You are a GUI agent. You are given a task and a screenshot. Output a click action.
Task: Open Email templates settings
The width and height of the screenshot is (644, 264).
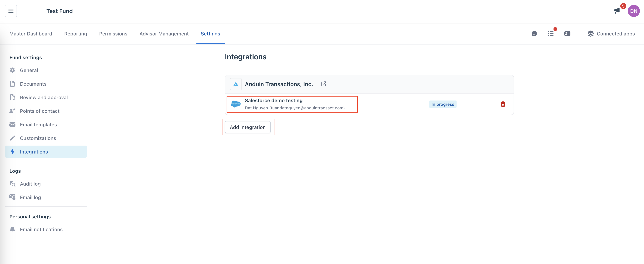coord(38,125)
